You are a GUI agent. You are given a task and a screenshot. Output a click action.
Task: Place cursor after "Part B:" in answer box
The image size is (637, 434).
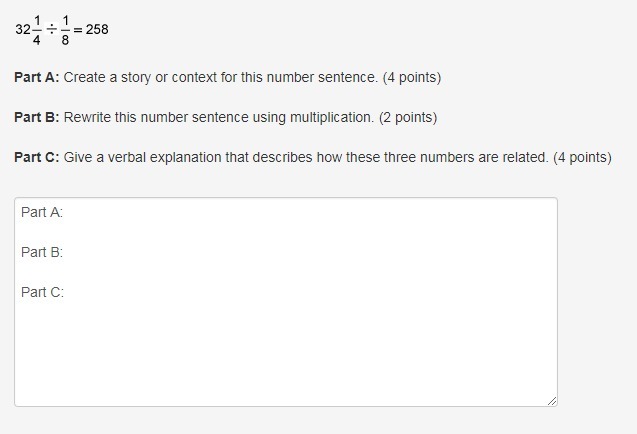66,252
